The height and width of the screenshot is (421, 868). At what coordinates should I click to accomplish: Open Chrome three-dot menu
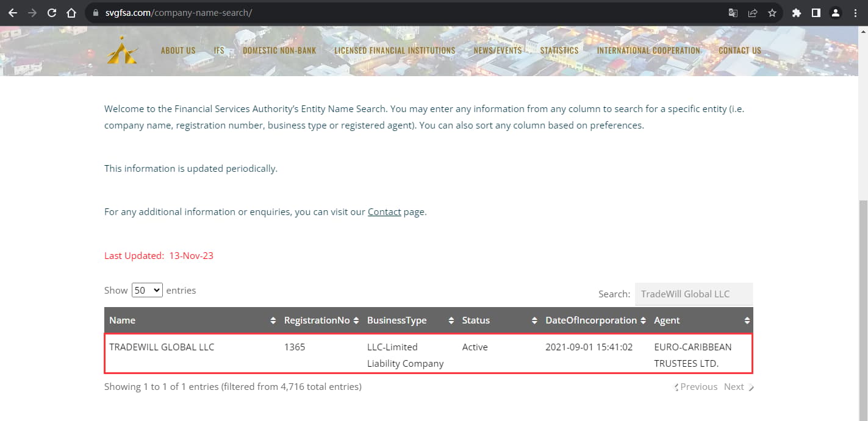pyautogui.click(x=855, y=13)
